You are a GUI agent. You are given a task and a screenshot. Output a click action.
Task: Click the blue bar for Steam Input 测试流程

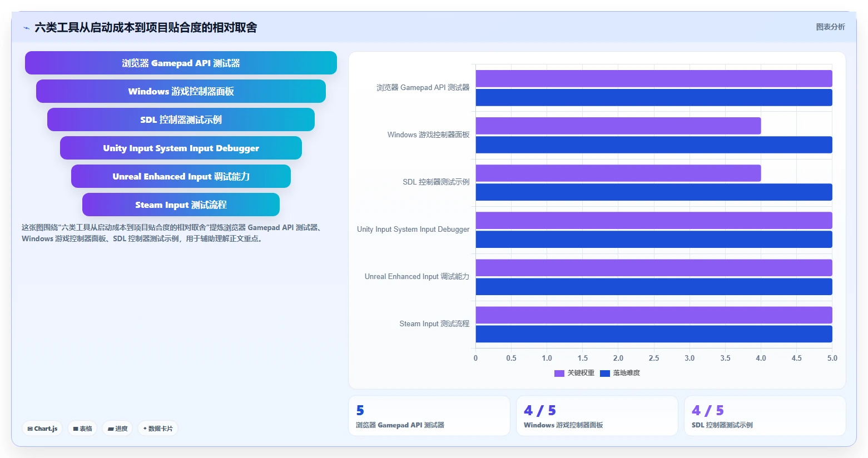click(654, 333)
